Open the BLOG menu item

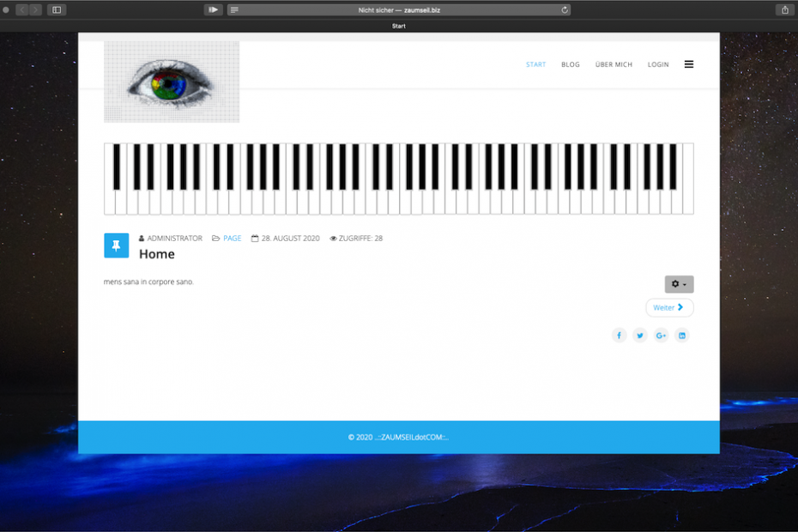[x=571, y=64]
